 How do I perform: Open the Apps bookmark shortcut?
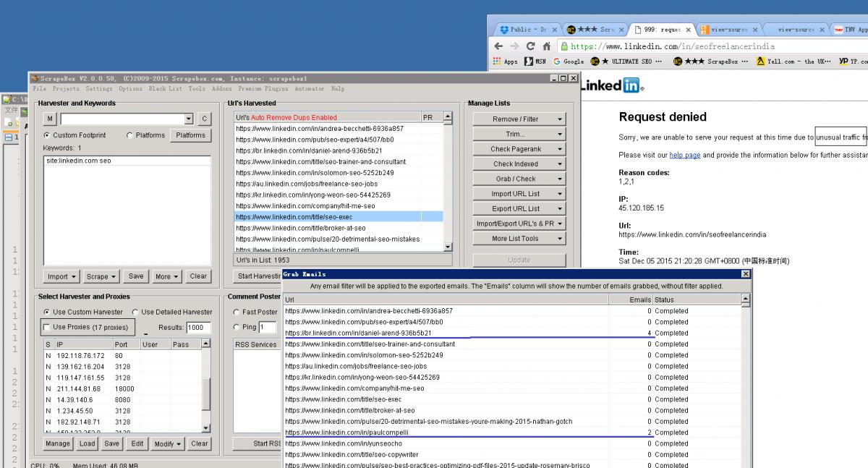click(505, 61)
